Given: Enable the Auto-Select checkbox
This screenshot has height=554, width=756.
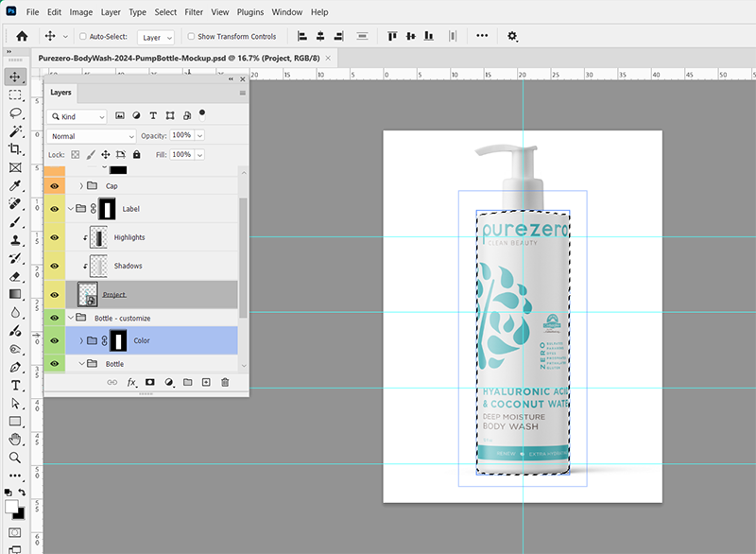Looking at the screenshot, I should coord(83,36).
